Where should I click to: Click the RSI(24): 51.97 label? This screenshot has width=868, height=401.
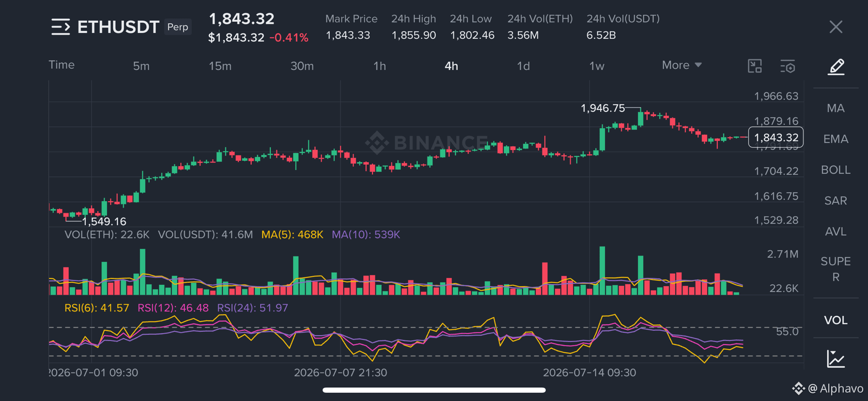[x=252, y=308]
